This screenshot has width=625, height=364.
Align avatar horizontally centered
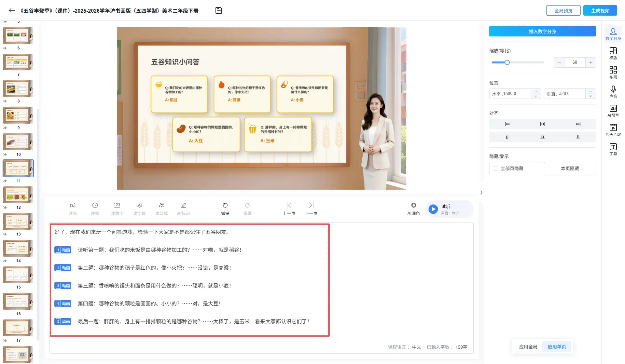coord(542,124)
